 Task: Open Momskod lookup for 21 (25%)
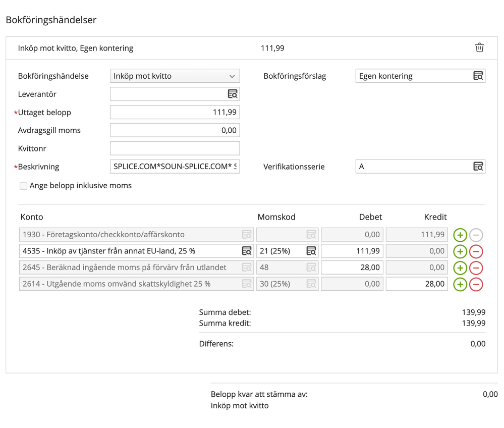tap(311, 251)
